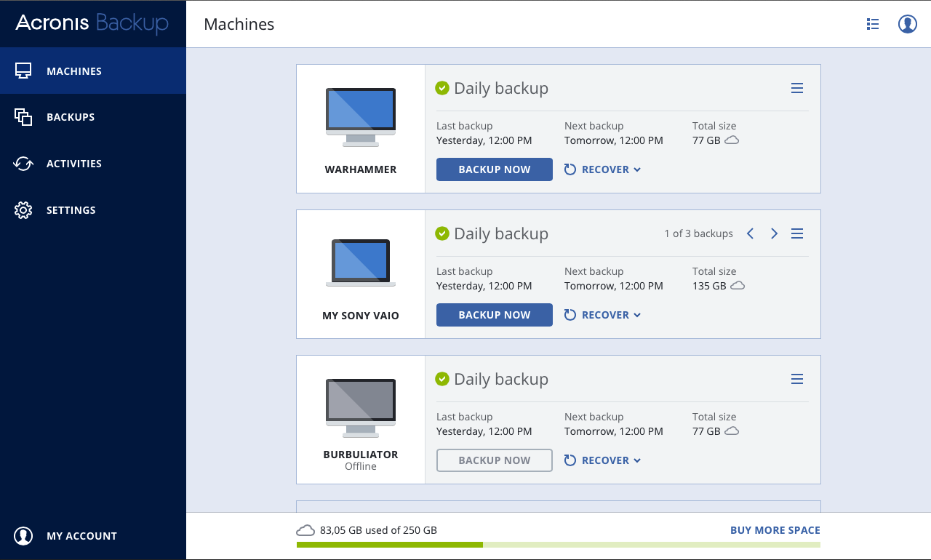Expand the RECOVER dropdown for BURBULIATOR

(x=602, y=460)
